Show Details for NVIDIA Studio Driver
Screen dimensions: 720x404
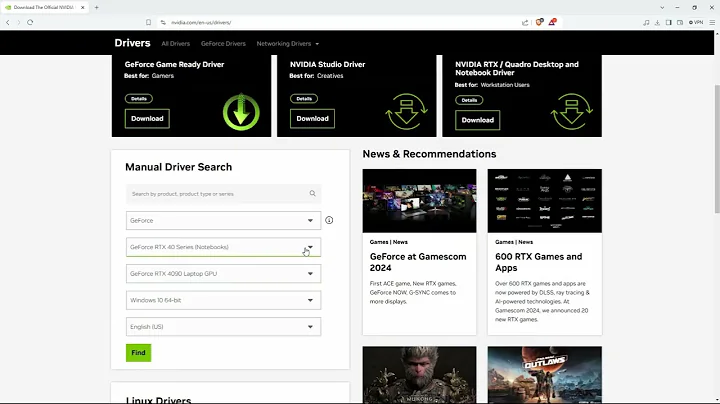[x=304, y=99]
